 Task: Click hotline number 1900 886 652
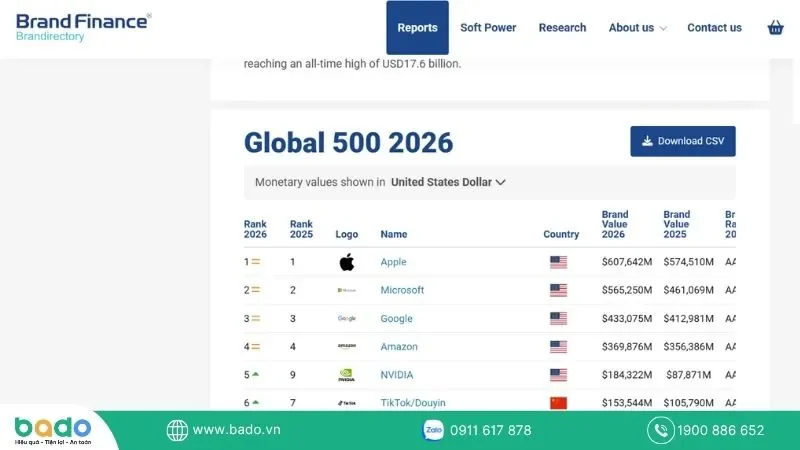point(720,431)
